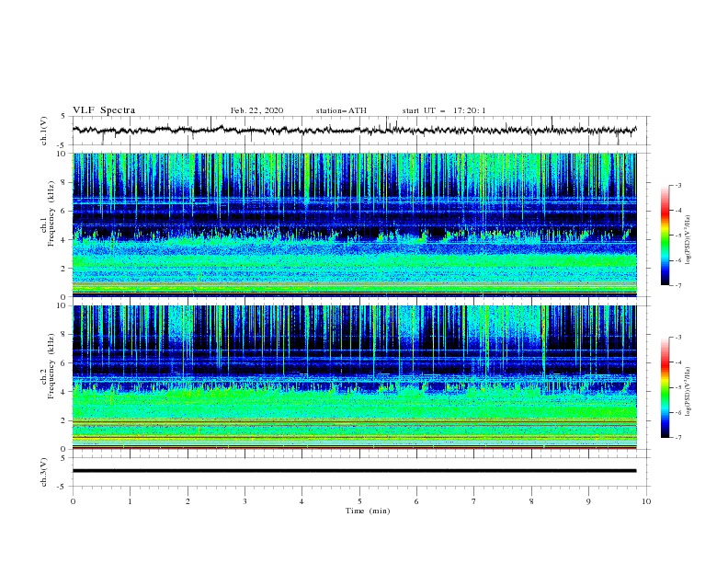Image resolution: width=728 pixels, height=563 pixels.
Task: Click the ch.3 flat voltage trace
Action: 354,471
